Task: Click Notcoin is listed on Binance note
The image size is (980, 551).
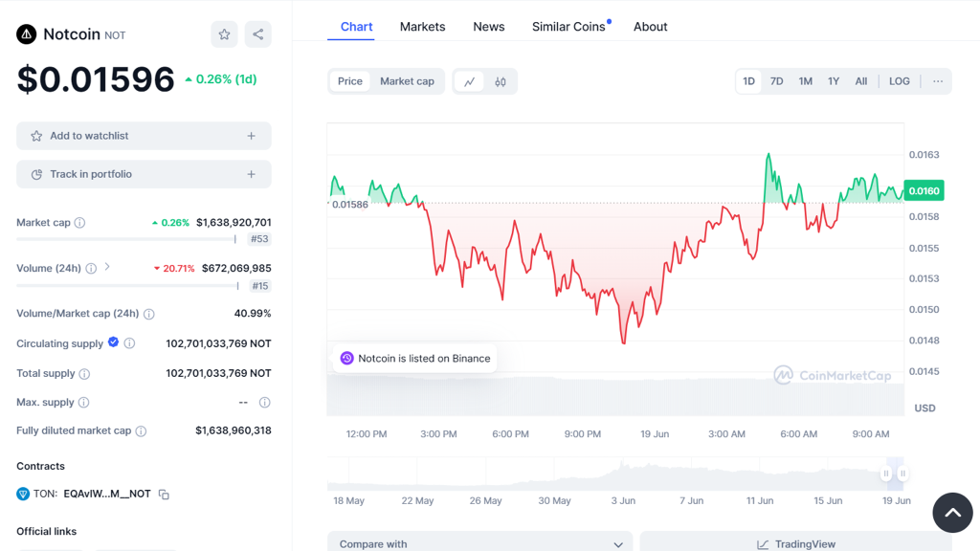Action: tap(414, 359)
